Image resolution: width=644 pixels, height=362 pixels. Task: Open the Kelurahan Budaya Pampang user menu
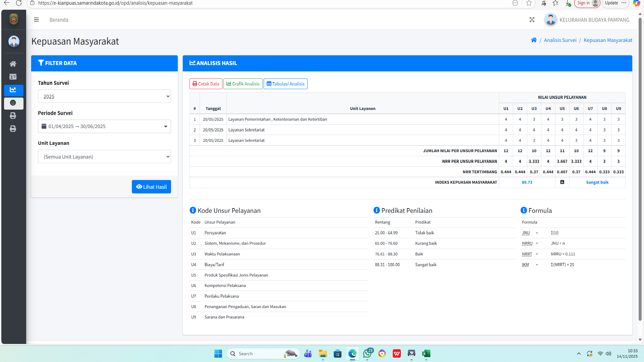point(588,20)
